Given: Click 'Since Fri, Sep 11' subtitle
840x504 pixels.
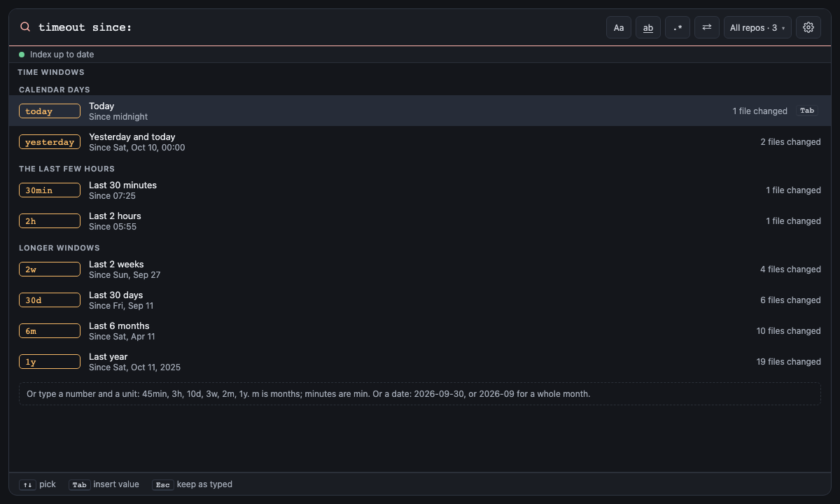Looking at the screenshot, I should coord(121,306).
